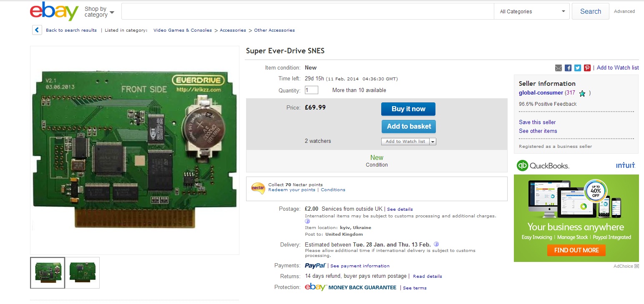Open Other Accessories breadcrumb category
This screenshot has width=644, height=304.
tap(274, 30)
